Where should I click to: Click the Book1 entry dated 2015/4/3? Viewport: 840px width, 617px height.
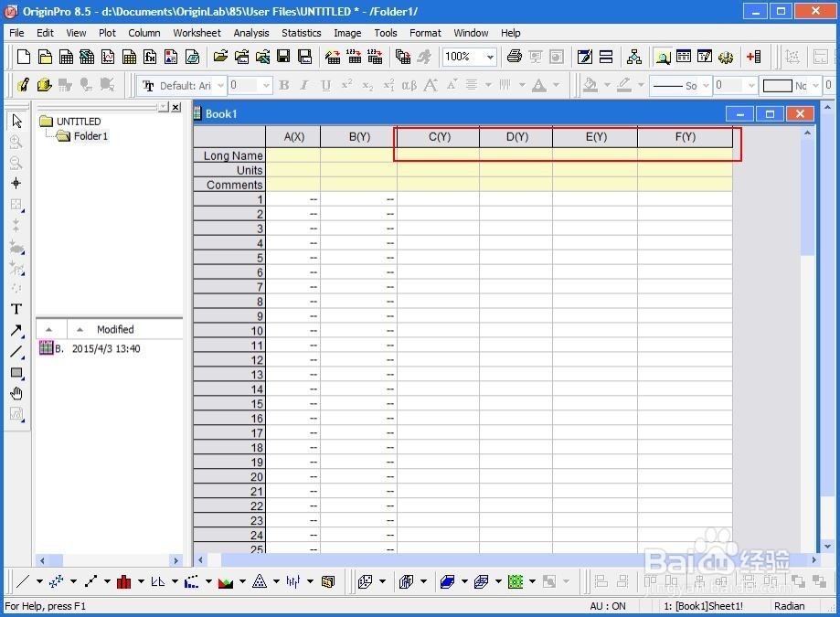90,348
